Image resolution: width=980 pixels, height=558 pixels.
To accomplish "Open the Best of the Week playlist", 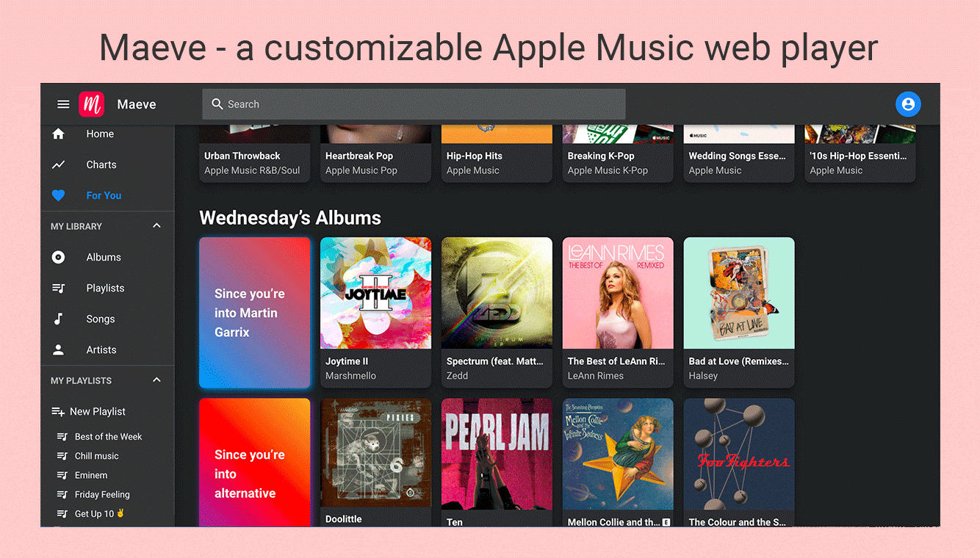I will click(x=107, y=437).
